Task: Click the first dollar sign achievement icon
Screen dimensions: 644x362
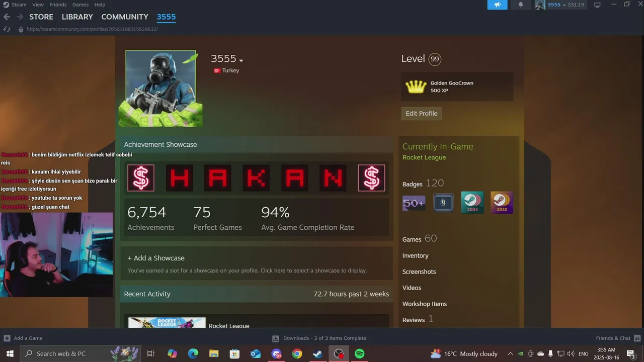Action: click(x=141, y=178)
